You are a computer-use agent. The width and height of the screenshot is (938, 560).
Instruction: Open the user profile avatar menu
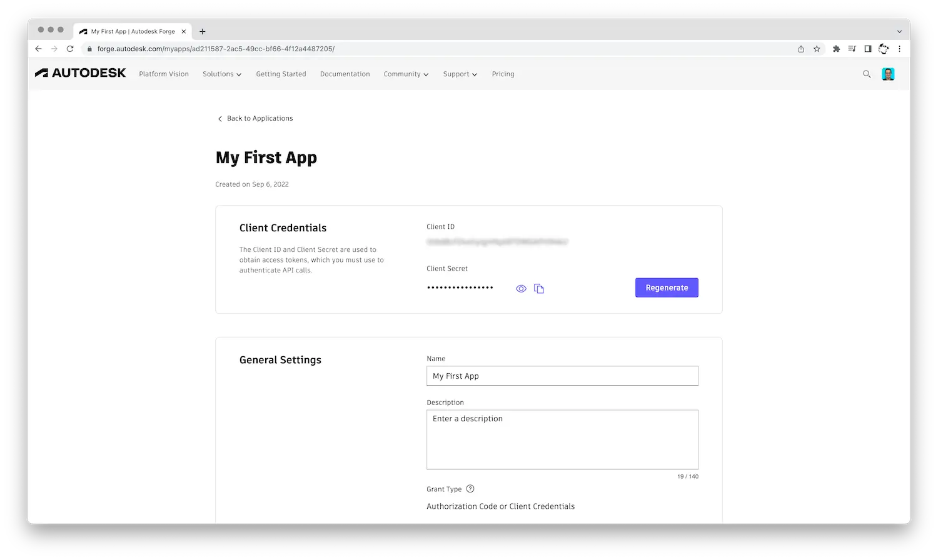point(888,74)
